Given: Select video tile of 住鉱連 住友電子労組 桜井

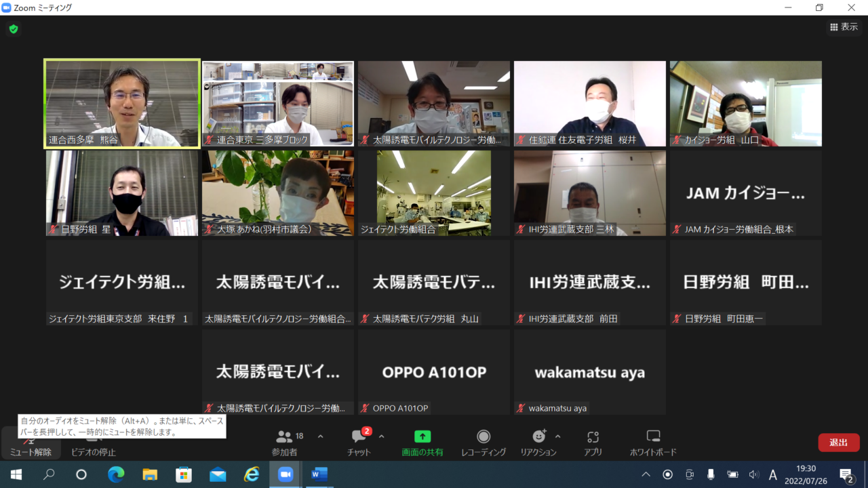Looking at the screenshot, I should point(590,104).
